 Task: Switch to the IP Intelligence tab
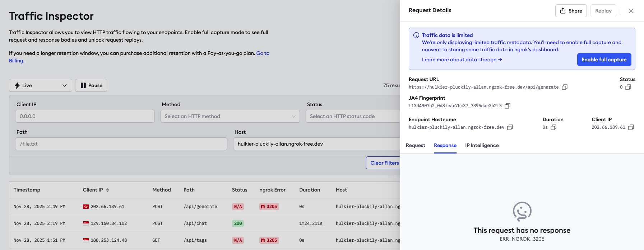click(482, 145)
